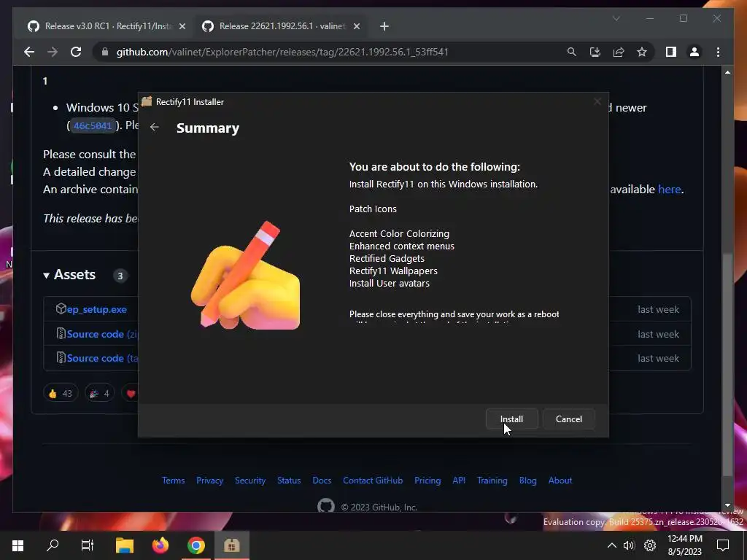Open Firefox from the taskbar

coord(160,545)
